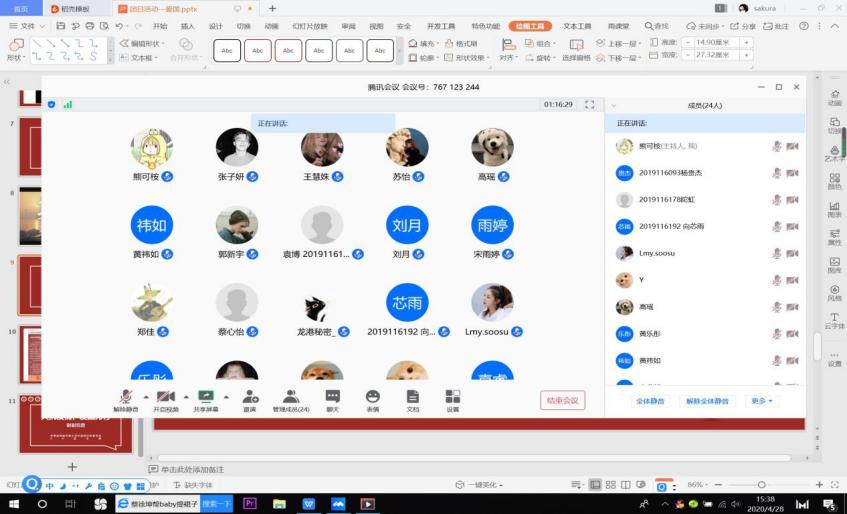Toggle microphone for 黄乐彤 in member list
The height and width of the screenshot is (514, 847).
pos(777,334)
